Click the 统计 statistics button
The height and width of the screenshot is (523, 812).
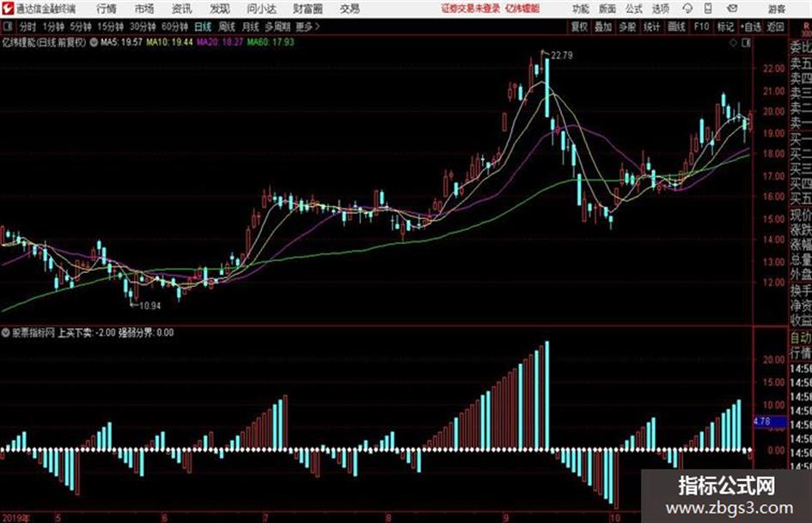pyautogui.click(x=651, y=27)
